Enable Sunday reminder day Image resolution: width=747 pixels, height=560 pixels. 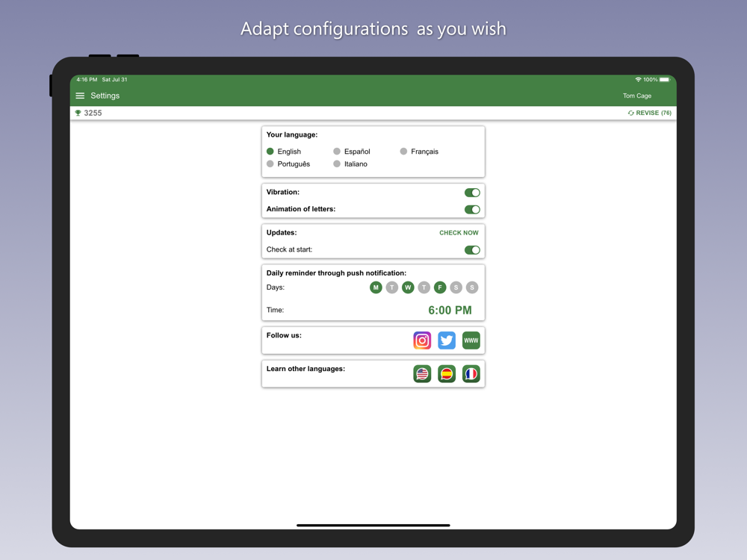(x=472, y=287)
